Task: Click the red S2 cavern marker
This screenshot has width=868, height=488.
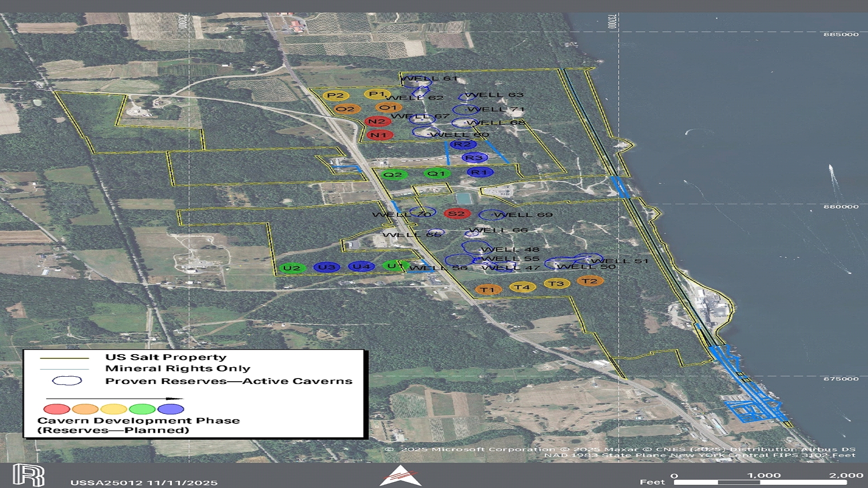Action: click(457, 214)
